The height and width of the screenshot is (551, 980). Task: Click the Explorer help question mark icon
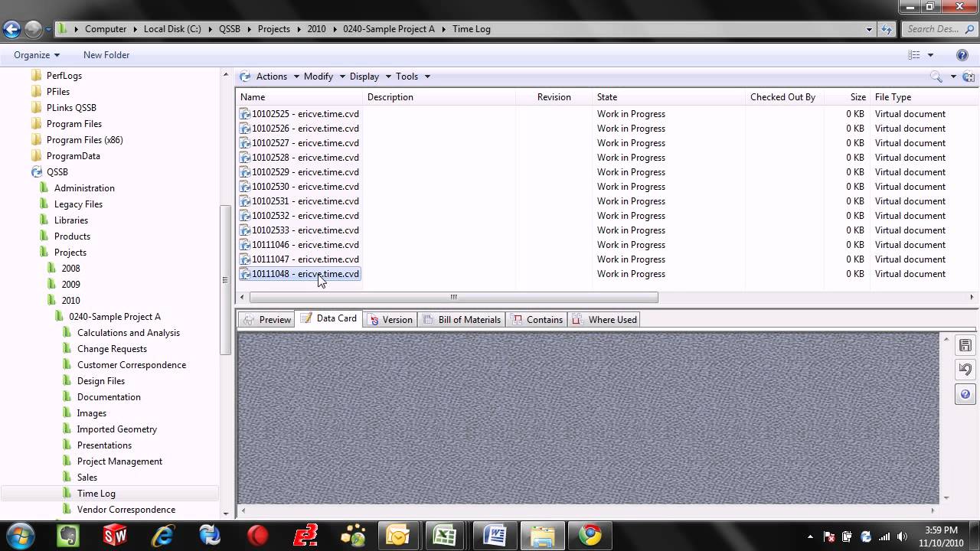pos(962,55)
